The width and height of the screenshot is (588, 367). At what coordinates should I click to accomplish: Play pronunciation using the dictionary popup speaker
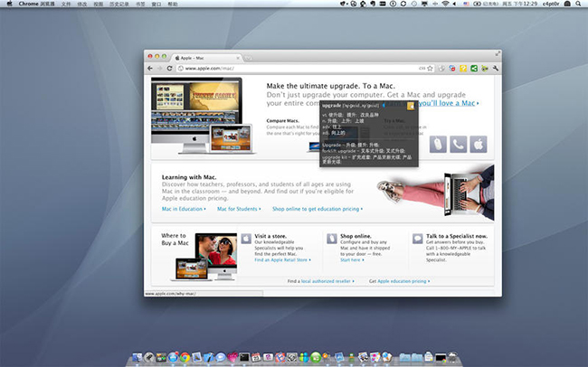coord(384,106)
